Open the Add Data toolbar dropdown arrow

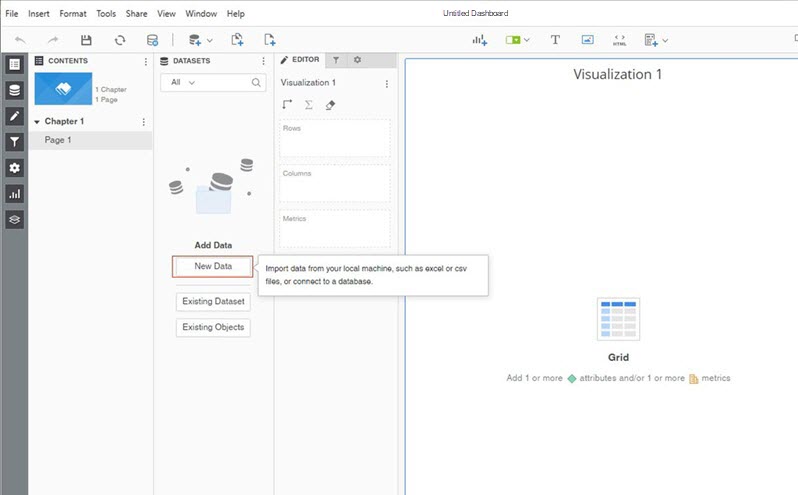[x=209, y=41]
